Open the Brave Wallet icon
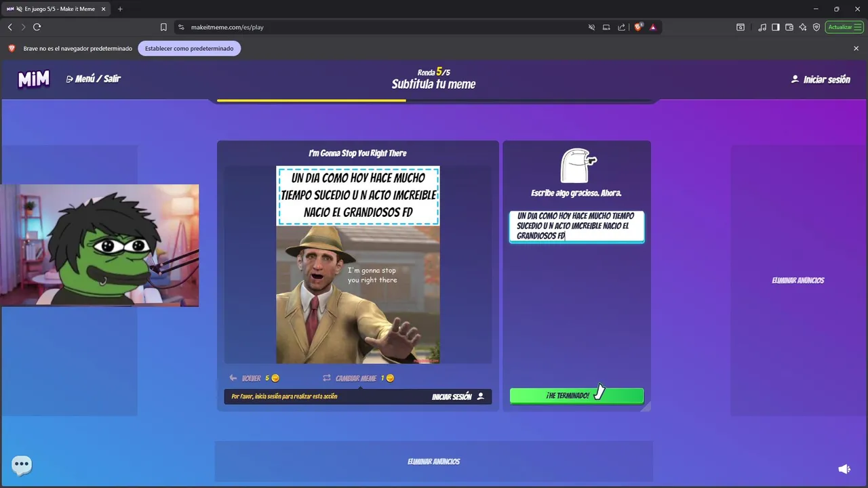The height and width of the screenshot is (488, 868). coord(789,27)
